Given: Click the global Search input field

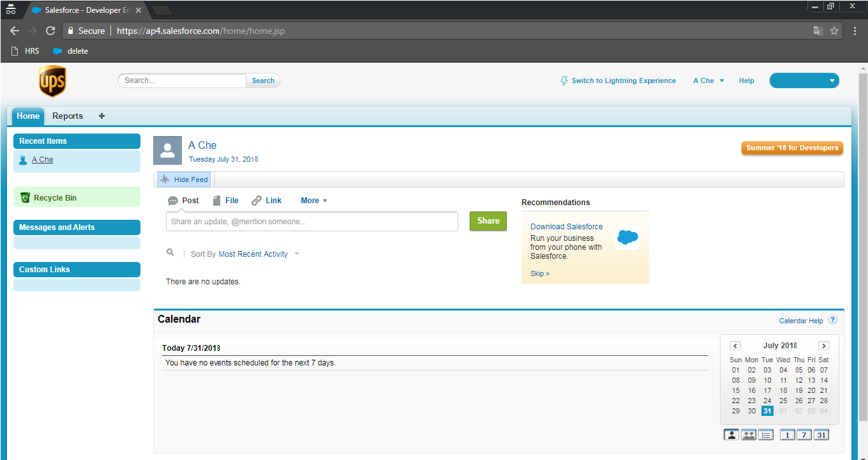Looking at the screenshot, I should click(x=182, y=80).
